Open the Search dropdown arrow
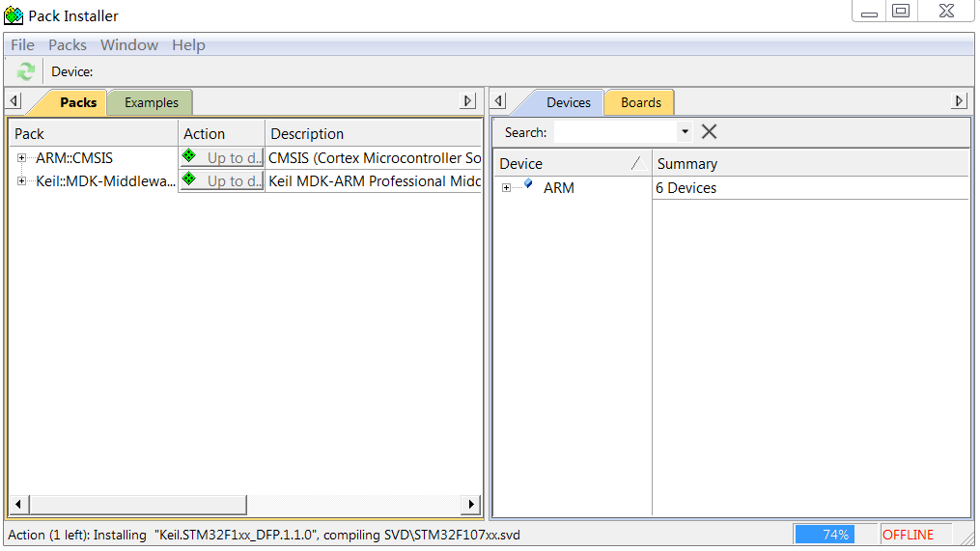Image resolution: width=980 pixels, height=551 pixels. [685, 132]
